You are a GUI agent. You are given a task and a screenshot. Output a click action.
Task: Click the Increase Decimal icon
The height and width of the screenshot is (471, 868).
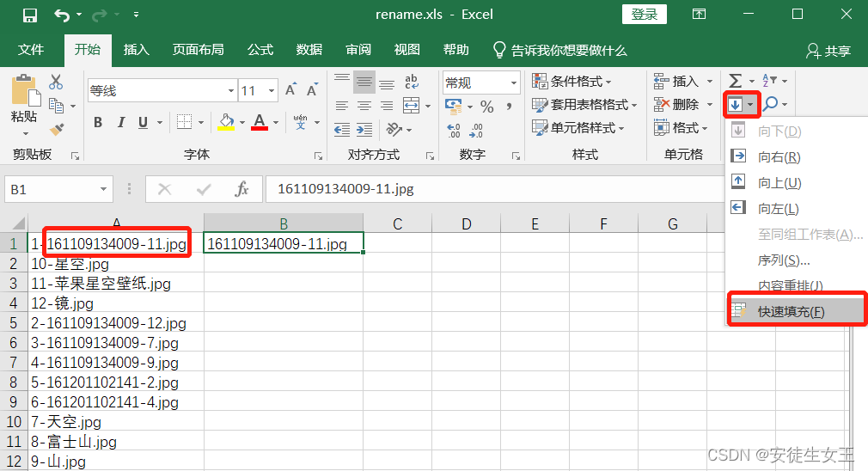coord(454,131)
